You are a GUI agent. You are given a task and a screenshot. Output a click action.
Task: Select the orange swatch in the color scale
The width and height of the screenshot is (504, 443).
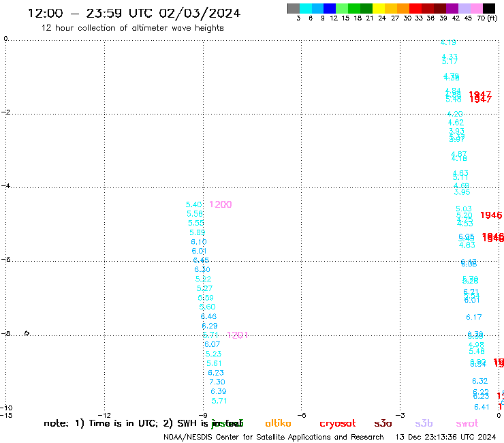403,8
